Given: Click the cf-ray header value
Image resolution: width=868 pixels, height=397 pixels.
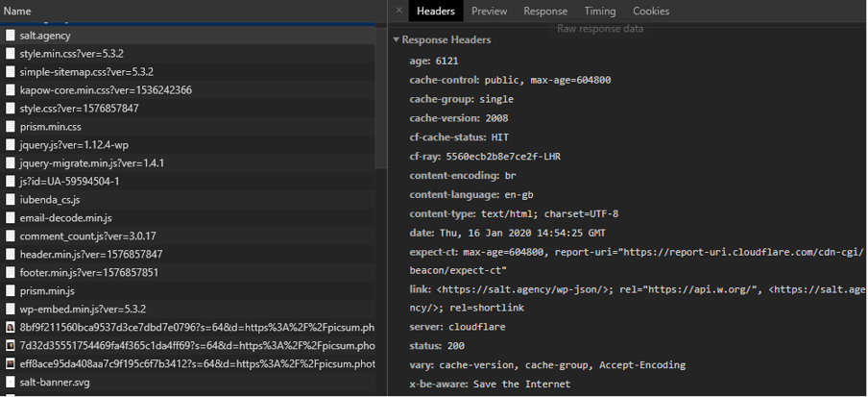Looking at the screenshot, I should coord(503,157).
